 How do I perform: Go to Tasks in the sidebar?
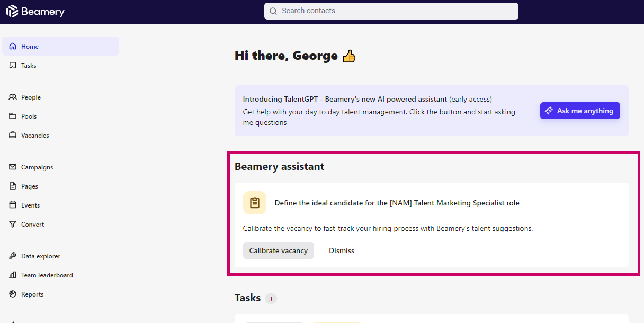pyautogui.click(x=60, y=66)
